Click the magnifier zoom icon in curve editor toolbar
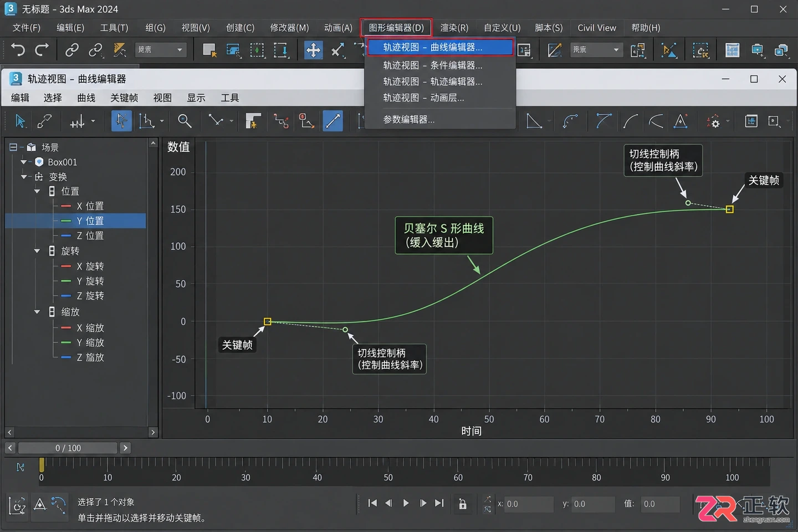798x532 pixels. coord(185,121)
